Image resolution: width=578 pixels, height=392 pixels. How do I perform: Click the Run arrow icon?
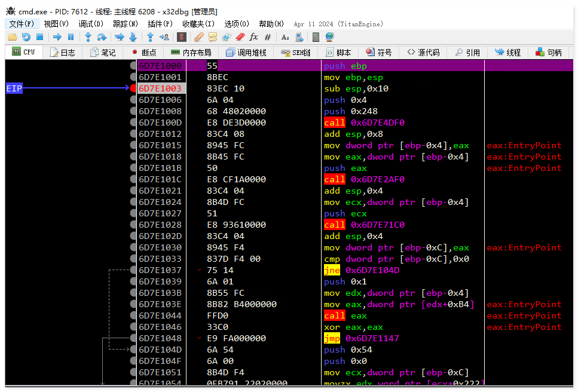(x=57, y=37)
